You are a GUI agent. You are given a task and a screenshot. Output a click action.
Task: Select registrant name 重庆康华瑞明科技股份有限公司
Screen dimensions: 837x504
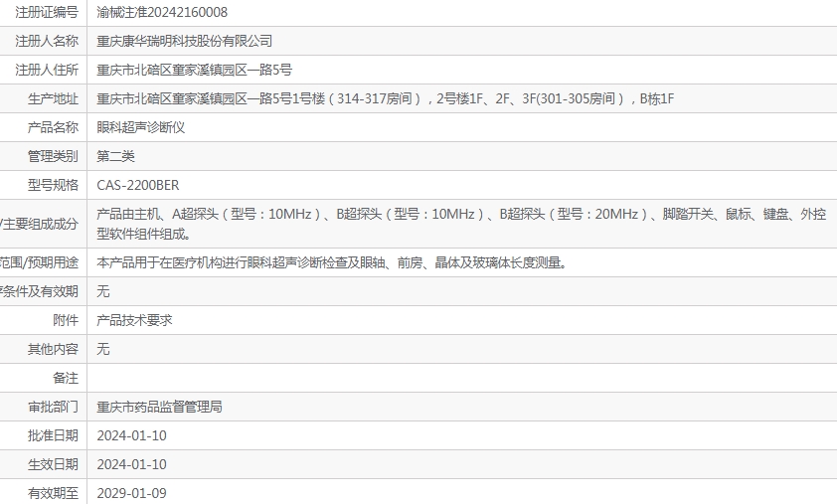click(x=184, y=41)
